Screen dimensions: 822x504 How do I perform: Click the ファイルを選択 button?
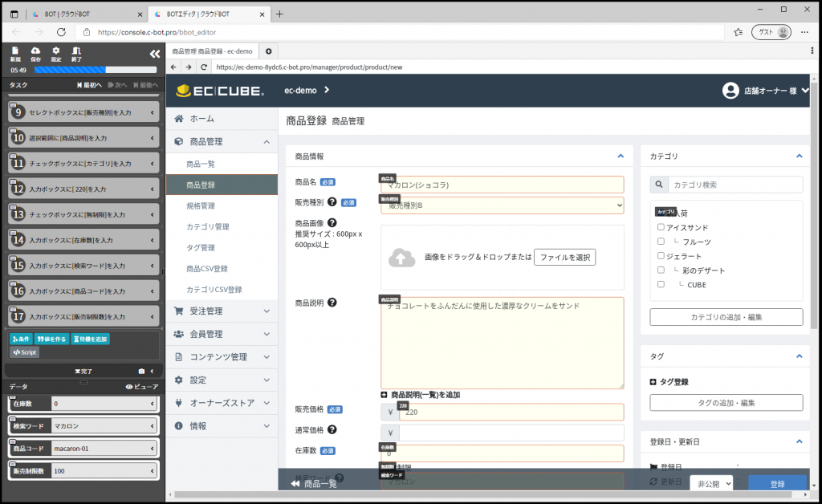(x=564, y=258)
